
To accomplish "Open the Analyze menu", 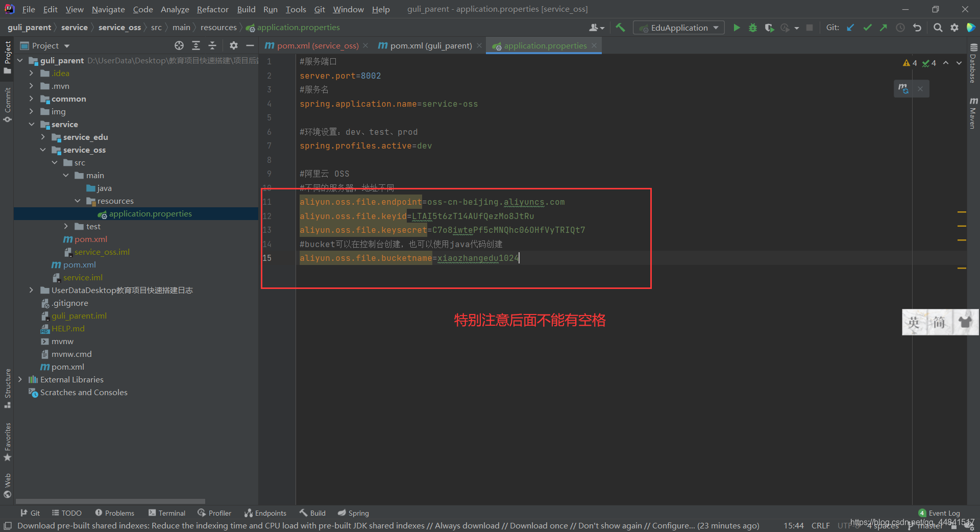I will coord(175,9).
